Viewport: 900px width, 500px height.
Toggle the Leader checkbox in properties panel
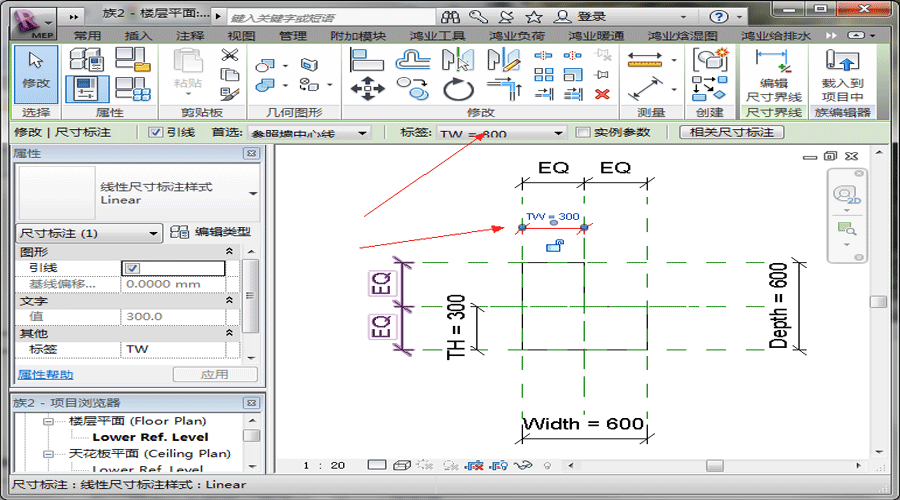tap(133, 268)
